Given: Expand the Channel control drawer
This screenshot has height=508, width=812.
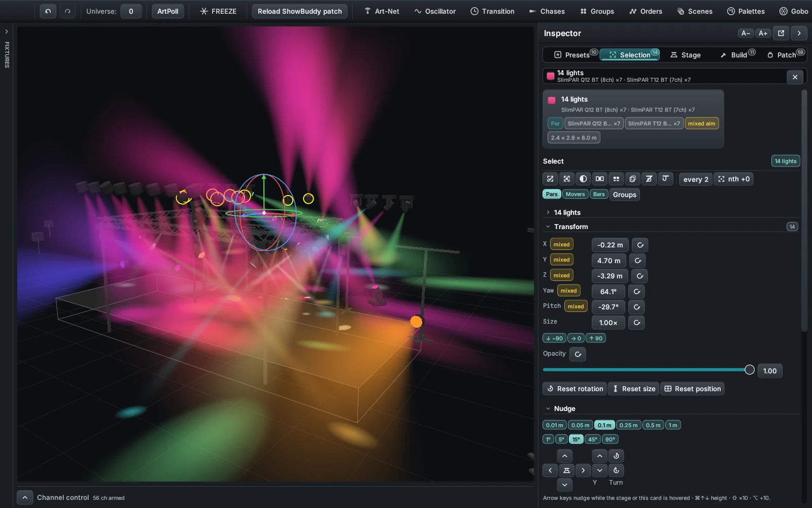Looking at the screenshot, I should 25,497.
